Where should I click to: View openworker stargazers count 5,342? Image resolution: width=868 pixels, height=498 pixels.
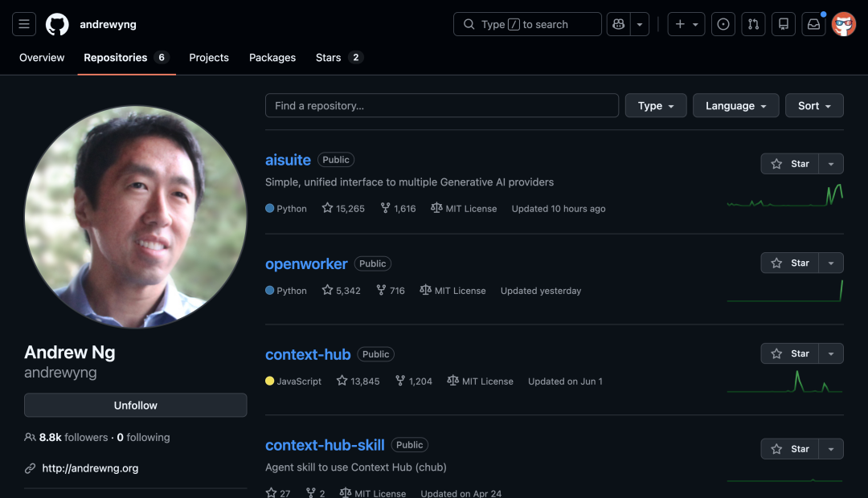coord(341,291)
